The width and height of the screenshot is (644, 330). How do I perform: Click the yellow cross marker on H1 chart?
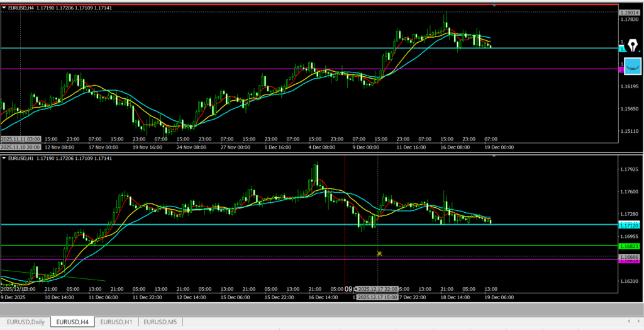[x=379, y=254]
